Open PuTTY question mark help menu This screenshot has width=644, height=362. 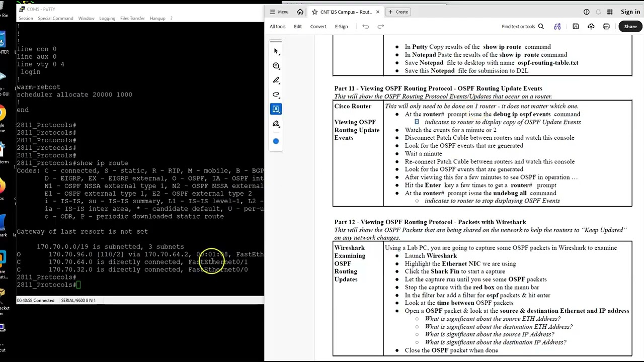pos(172,19)
